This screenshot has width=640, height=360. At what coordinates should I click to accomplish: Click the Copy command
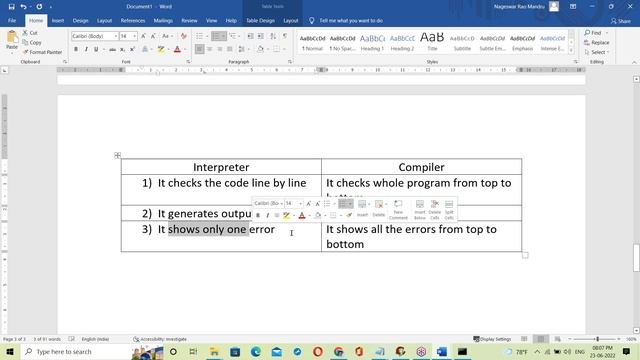[32, 42]
